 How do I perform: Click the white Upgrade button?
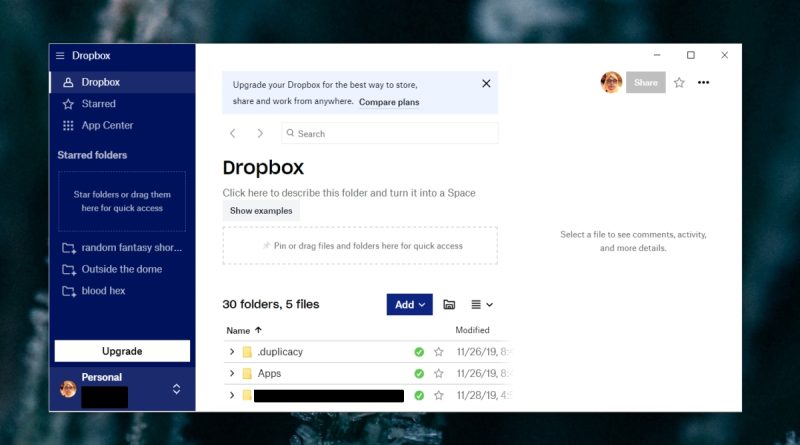pos(122,351)
